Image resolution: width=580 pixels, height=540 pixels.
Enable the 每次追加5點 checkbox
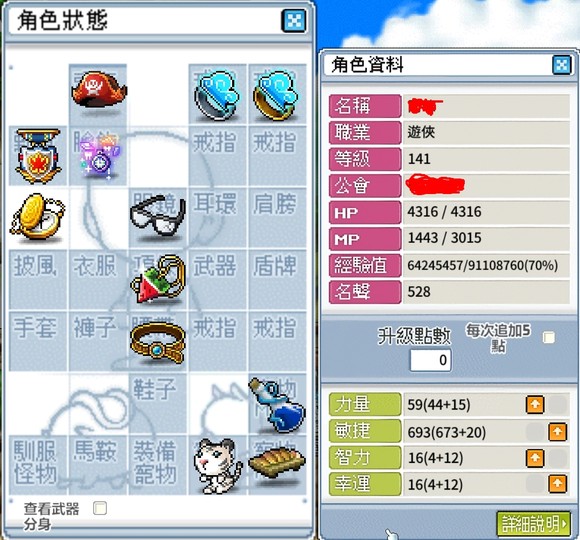click(x=549, y=337)
